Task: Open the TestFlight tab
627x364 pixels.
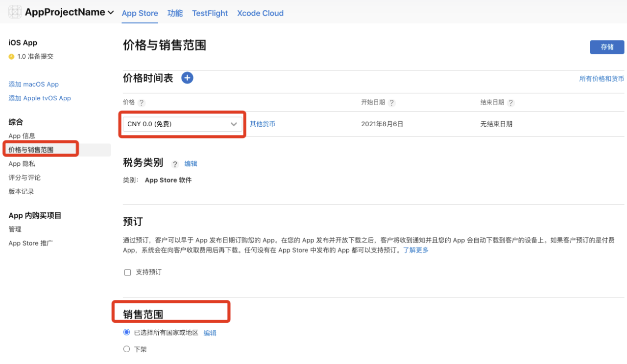Action: tap(210, 13)
